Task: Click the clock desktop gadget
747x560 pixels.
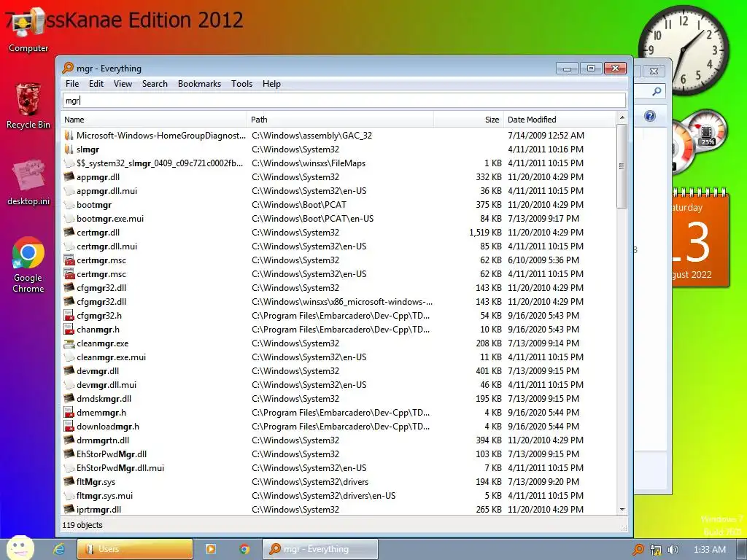Action: [x=683, y=50]
